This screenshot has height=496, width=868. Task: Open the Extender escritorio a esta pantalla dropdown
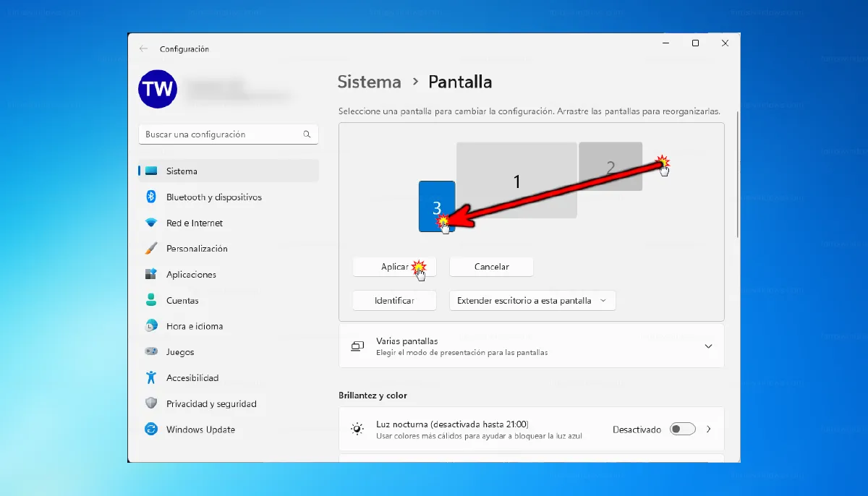[x=532, y=300]
